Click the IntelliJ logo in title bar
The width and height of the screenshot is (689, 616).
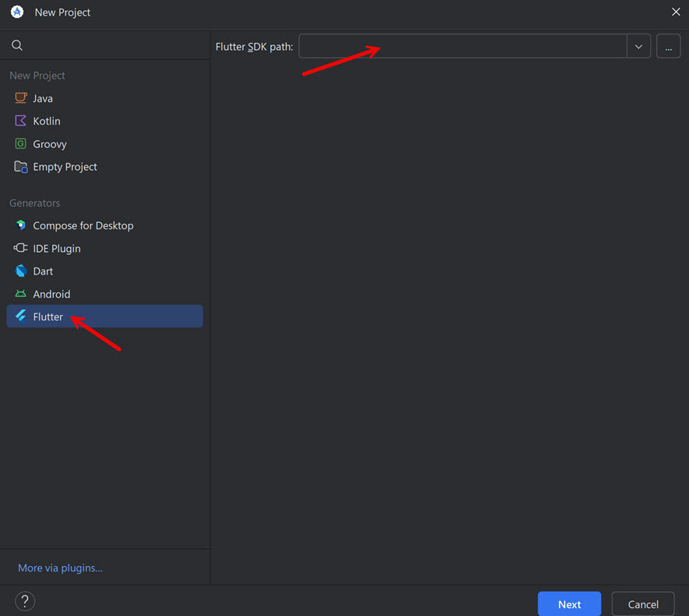click(x=16, y=12)
